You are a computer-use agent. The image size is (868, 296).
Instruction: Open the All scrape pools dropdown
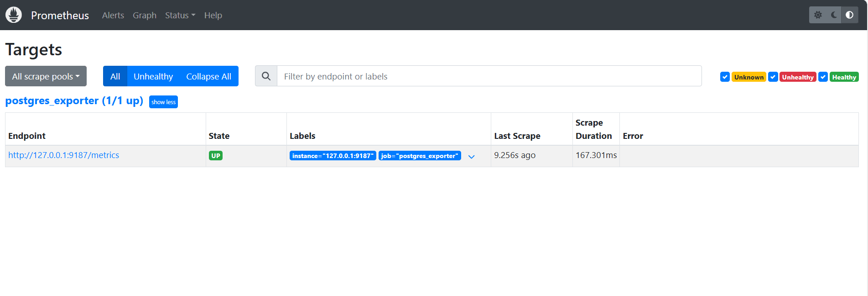[x=46, y=76]
